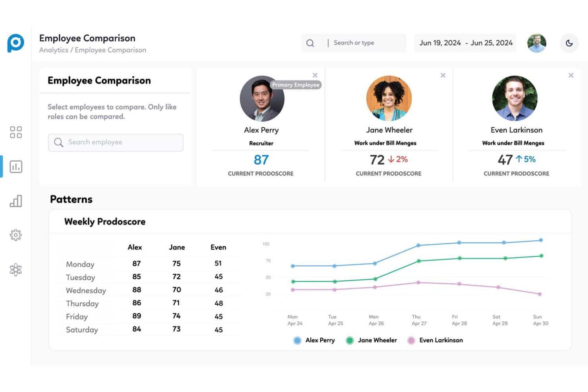Select the dashboard grid icon in sidebar

tap(16, 133)
